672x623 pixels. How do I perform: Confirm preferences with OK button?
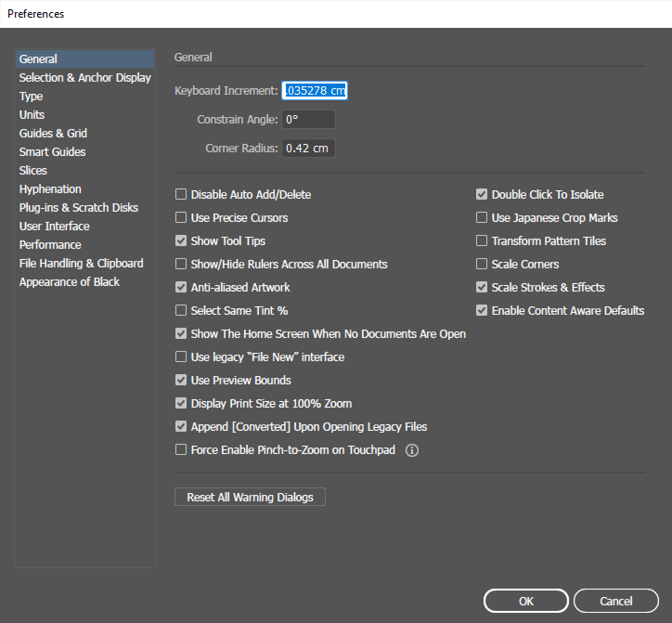(x=525, y=602)
